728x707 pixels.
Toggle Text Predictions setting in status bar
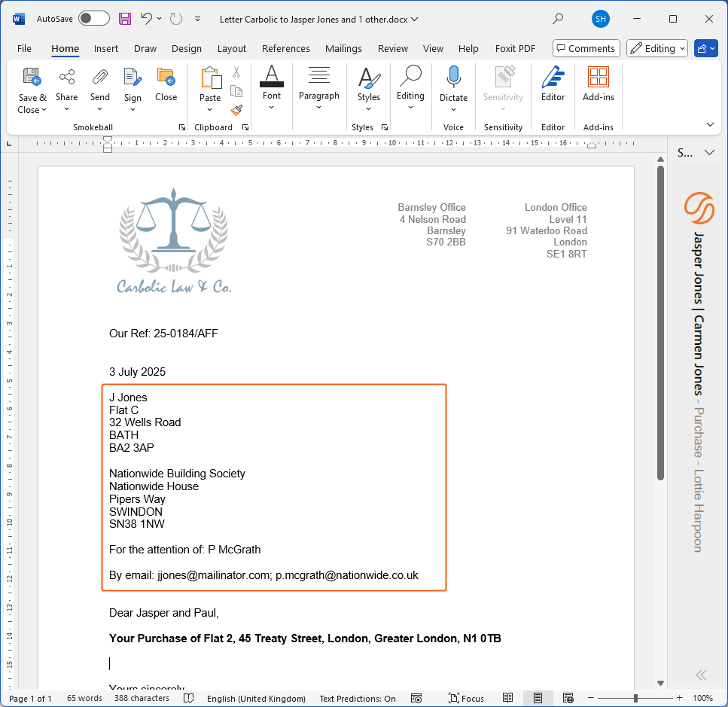coord(358,699)
